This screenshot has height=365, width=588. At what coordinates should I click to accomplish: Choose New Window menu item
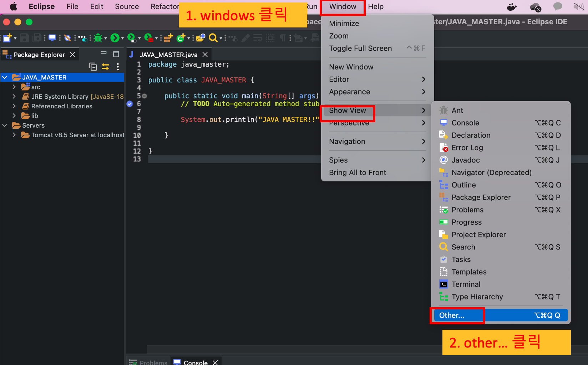(x=377, y=67)
